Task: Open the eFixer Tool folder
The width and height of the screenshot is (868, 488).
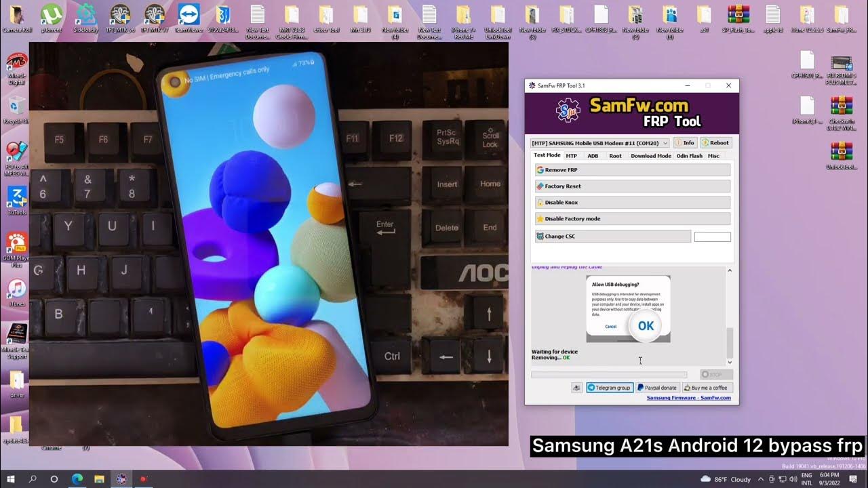Action: (326, 18)
